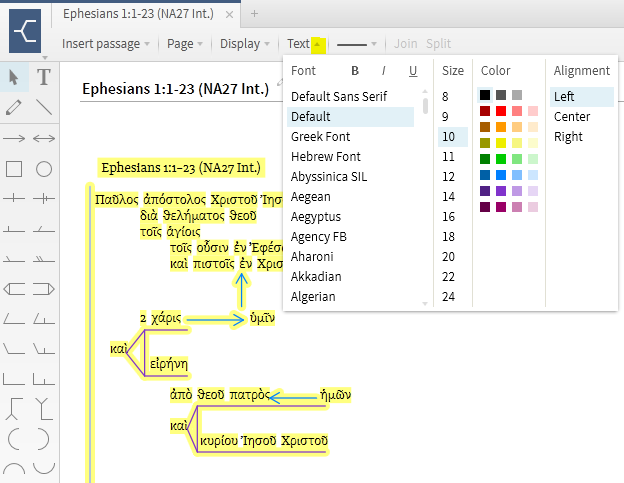Image resolution: width=624 pixels, height=483 pixels.
Task: Select the T text tool
Action: pos(44,77)
